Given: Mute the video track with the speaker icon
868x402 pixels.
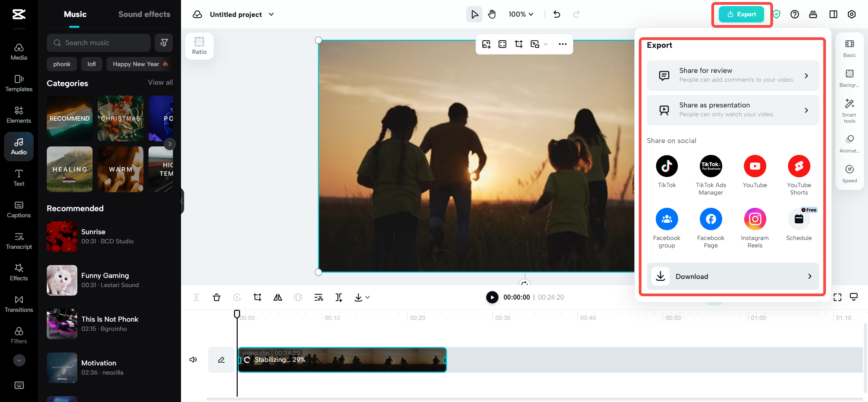Looking at the screenshot, I should (x=193, y=359).
